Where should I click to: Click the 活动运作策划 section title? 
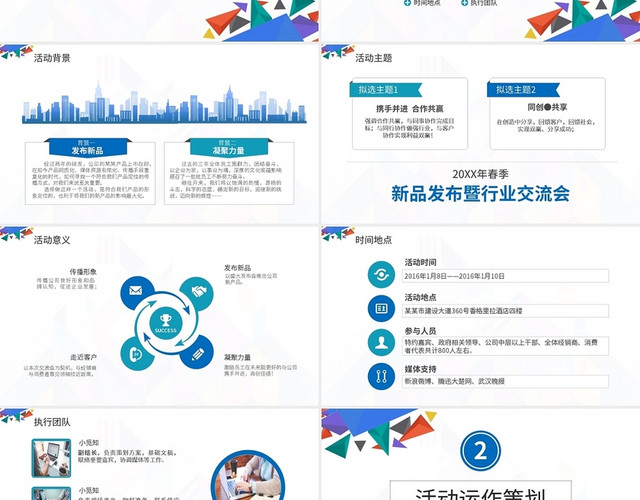(480, 494)
